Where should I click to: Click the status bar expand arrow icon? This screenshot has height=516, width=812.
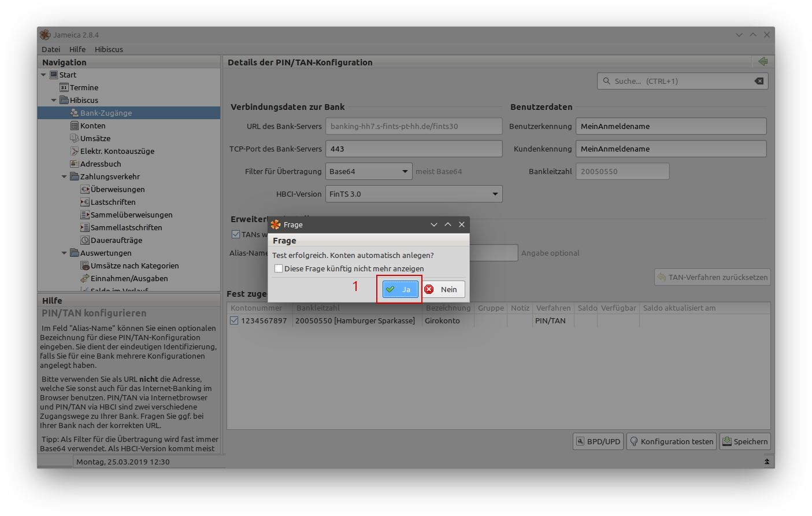(767, 462)
